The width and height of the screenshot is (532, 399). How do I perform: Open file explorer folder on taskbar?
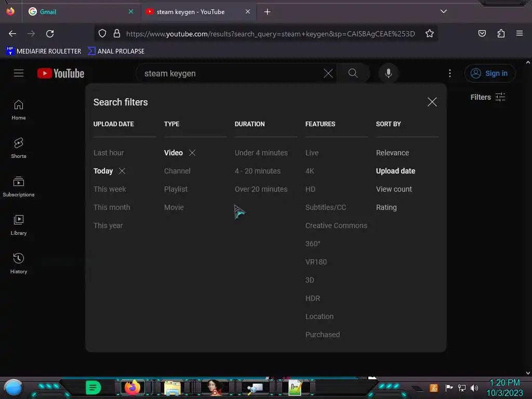click(x=172, y=388)
